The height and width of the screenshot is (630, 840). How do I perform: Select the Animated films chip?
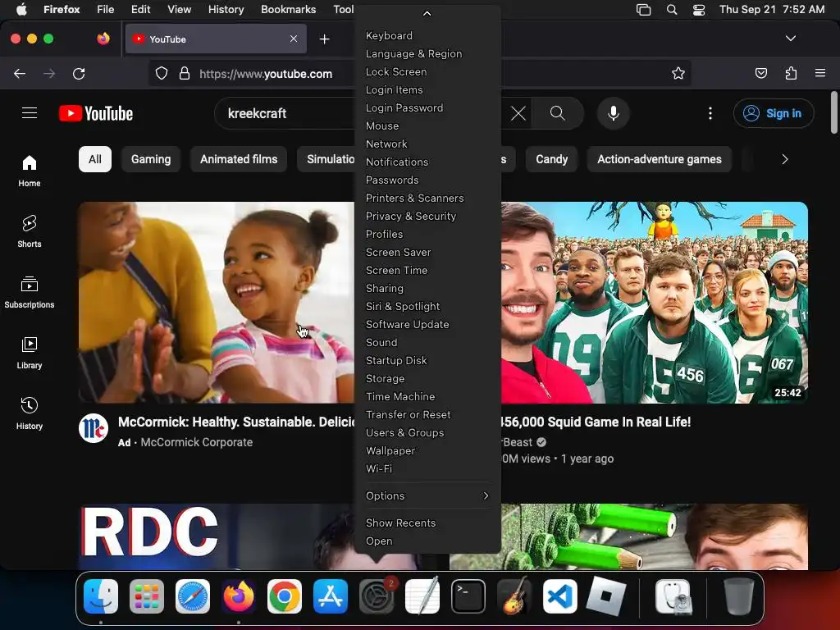coord(239,159)
